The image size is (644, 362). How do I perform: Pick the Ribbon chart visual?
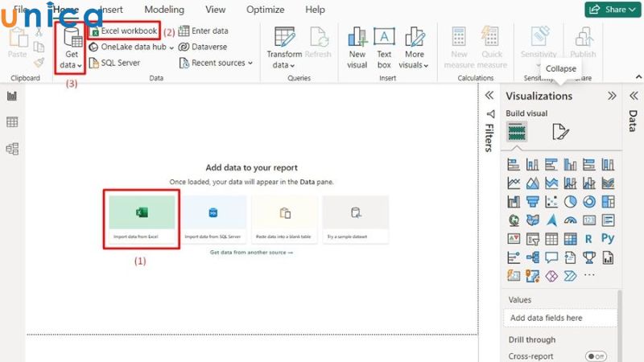pos(608,183)
